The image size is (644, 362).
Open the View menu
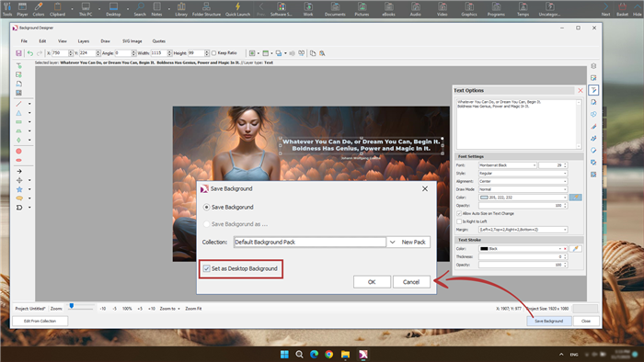[x=62, y=41]
